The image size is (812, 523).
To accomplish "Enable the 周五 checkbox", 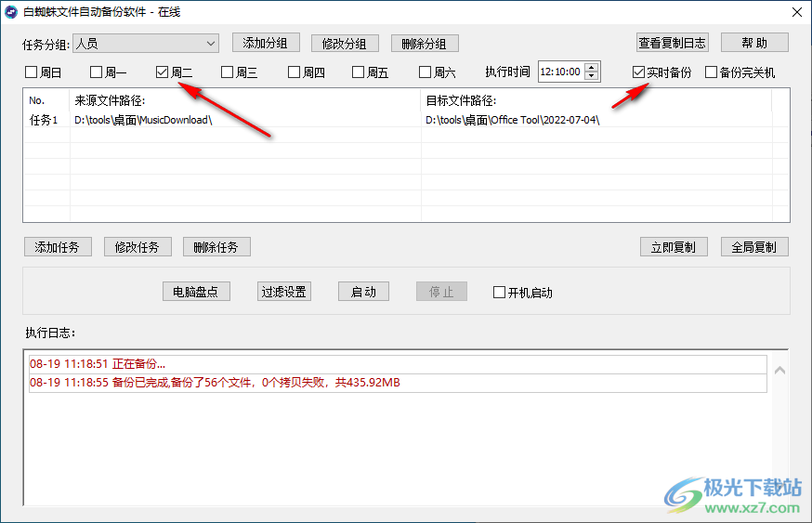I will pyautogui.click(x=358, y=72).
